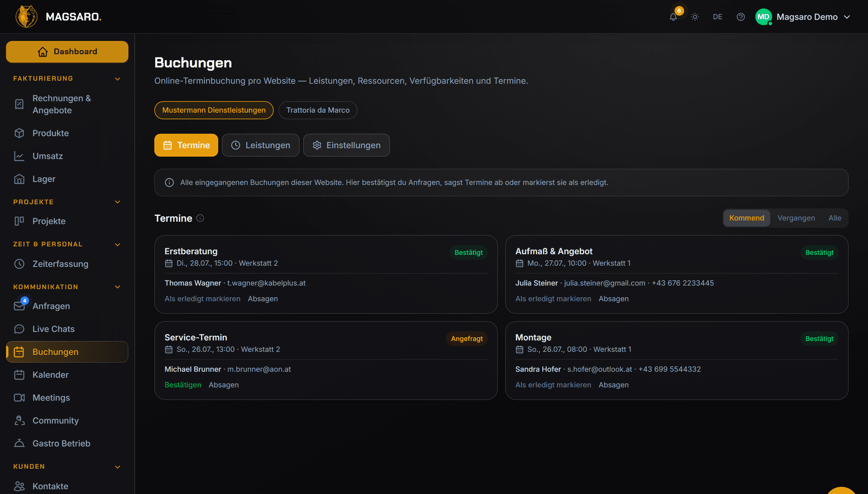Click the Zeiterfassung clock icon

click(x=20, y=264)
